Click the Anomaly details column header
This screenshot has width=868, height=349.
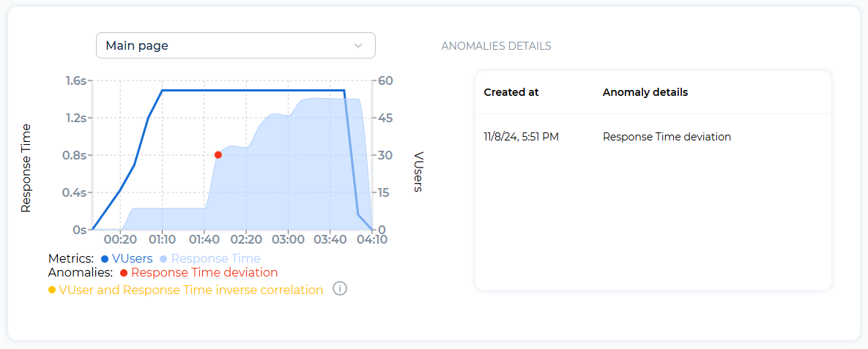click(x=645, y=92)
